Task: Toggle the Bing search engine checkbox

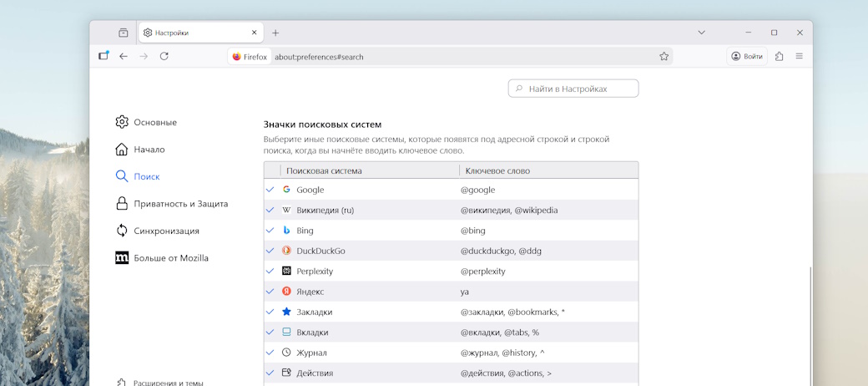Action: [x=270, y=231]
